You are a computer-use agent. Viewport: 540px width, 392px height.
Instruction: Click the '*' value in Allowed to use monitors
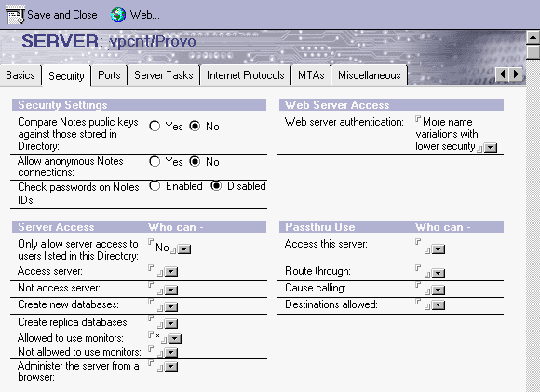coord(157,335)
